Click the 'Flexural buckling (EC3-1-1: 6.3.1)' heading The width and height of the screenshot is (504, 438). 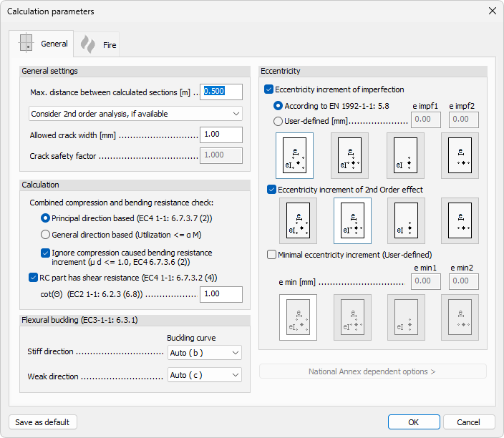(x=79, y=320)
